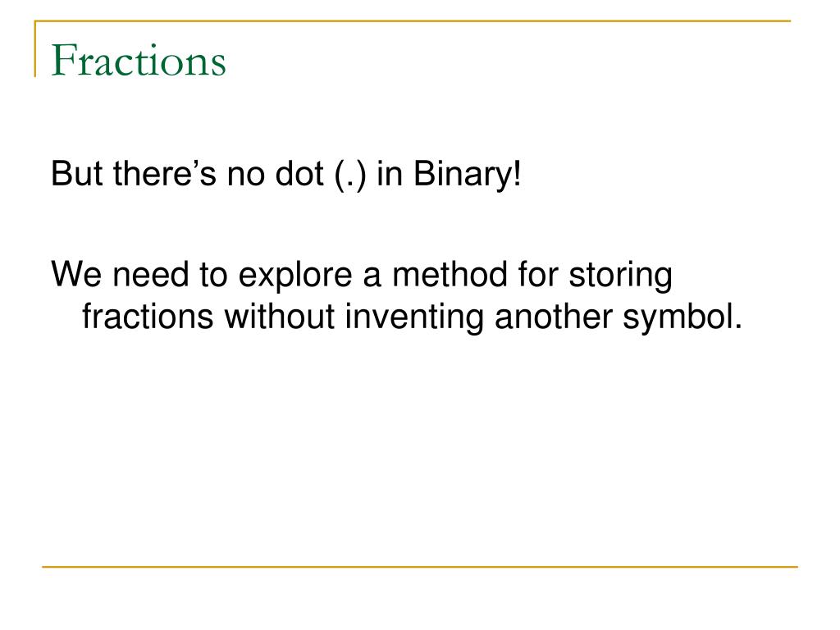Select the word without in last line
Screen dimensions: 840x630
(x=279, y=316)
